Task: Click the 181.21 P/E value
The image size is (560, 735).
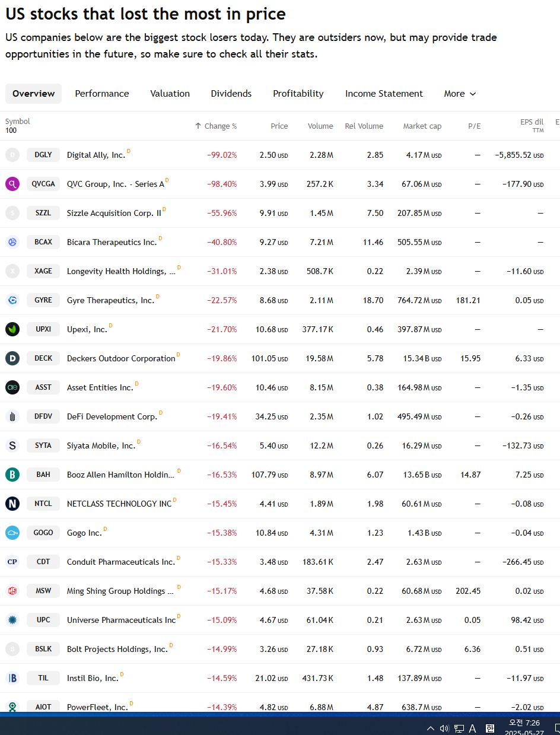Action: point(468,300)
